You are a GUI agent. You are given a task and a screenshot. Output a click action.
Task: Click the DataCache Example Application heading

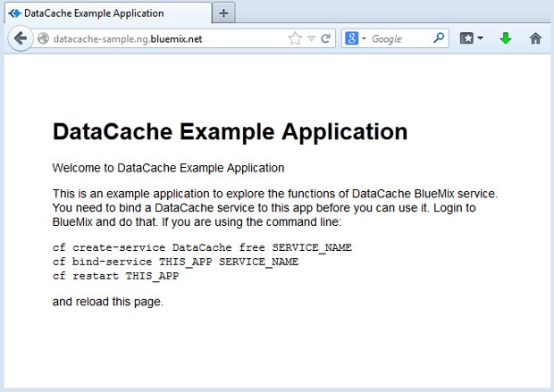pos(230,132)
